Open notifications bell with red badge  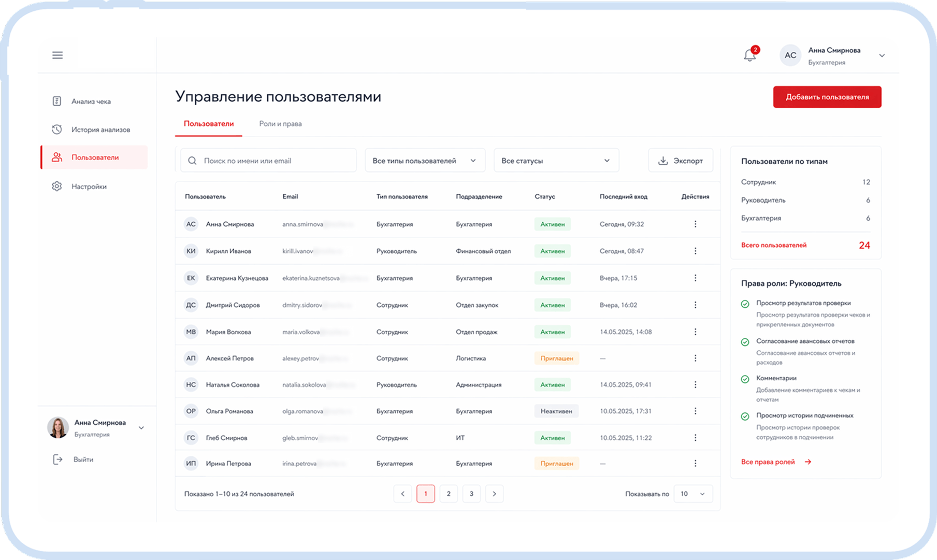coord(751,54)
